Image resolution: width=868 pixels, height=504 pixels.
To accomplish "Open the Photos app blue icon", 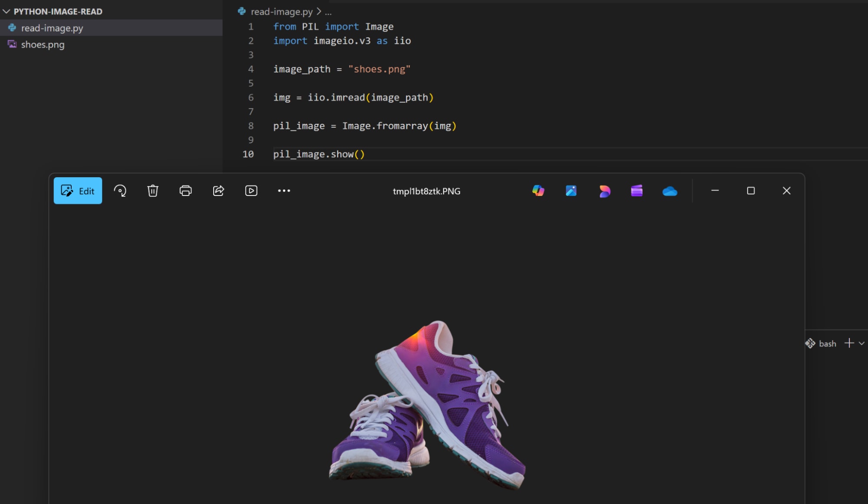I will [571, 191].
